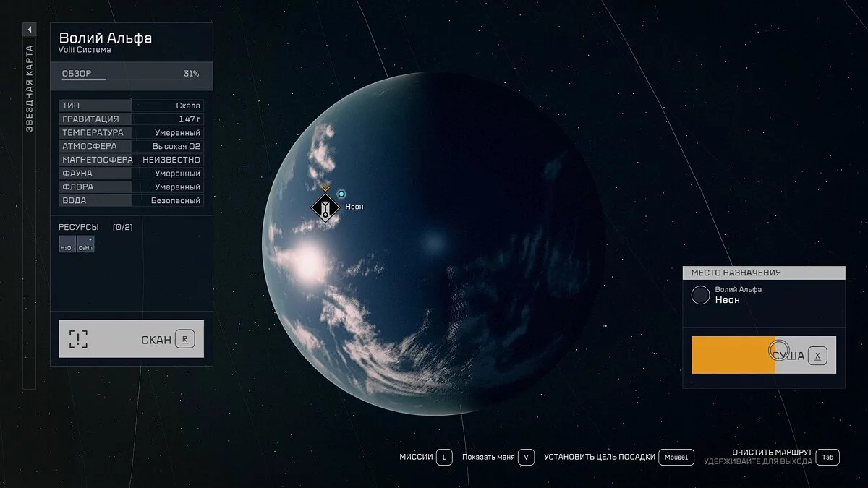Click the ФАУНА row
Image resolution: width=868 pixels, height=488 pixels.
tap(132, 174)
